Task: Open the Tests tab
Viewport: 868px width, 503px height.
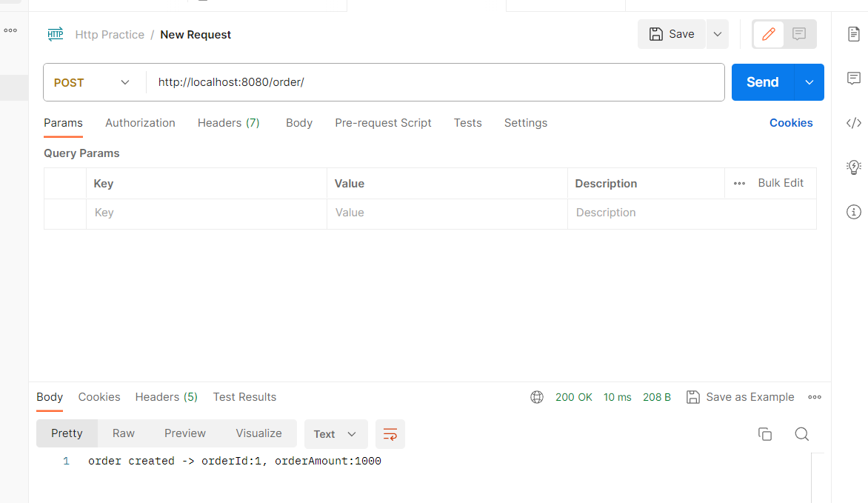Action: 468,123
